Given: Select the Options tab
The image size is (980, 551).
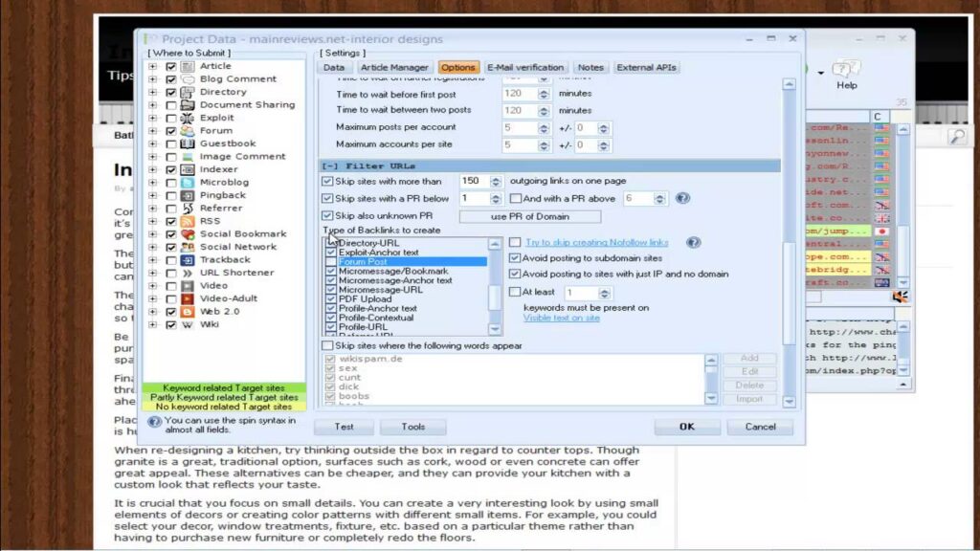Looking at the screenshot, I should pos(457,68).
